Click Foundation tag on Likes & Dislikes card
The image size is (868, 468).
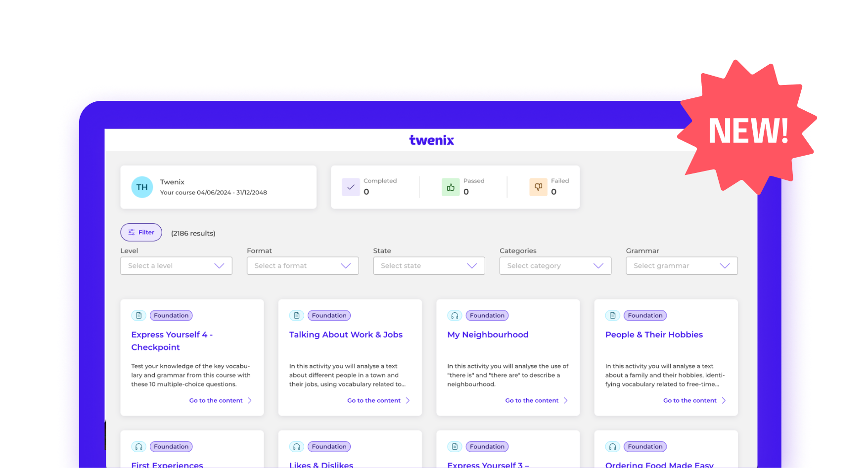click(329, 447)
